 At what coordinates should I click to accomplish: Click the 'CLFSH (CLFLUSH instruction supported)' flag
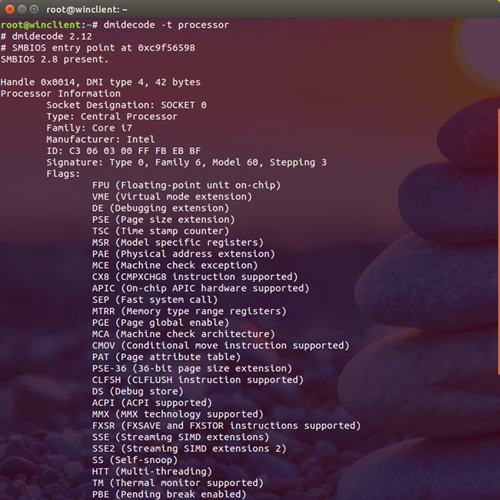pyautogui.click(x=198, y=380)
